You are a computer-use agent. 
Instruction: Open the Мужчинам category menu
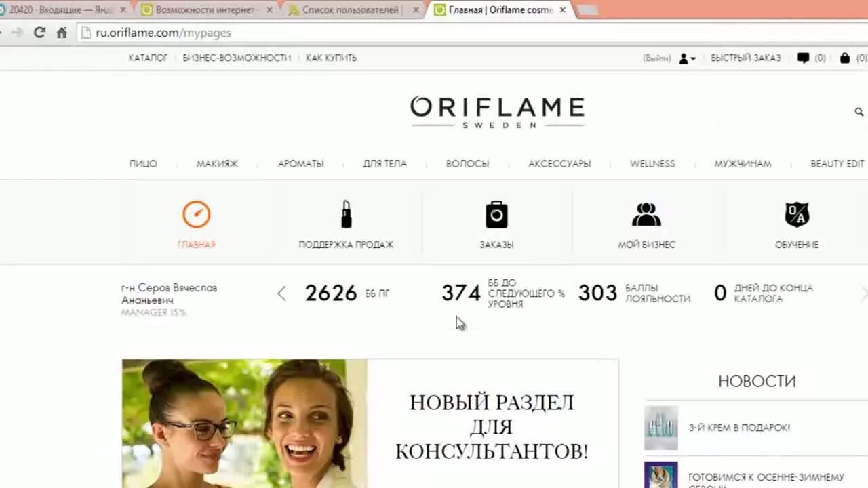pyautogui.click(x=743, y=163)
